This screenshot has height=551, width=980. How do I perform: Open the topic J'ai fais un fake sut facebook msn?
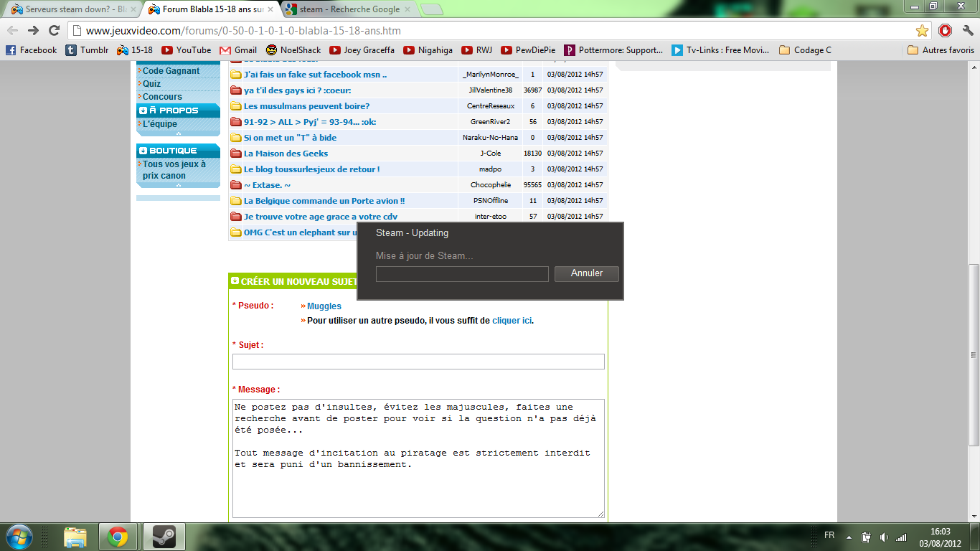click(316, 75)
